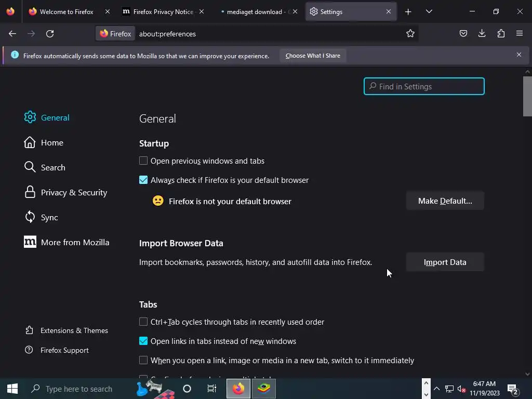Switch to mediaget download tab
The width and height of the screenshot is (532, 399).
click(257, 11)
